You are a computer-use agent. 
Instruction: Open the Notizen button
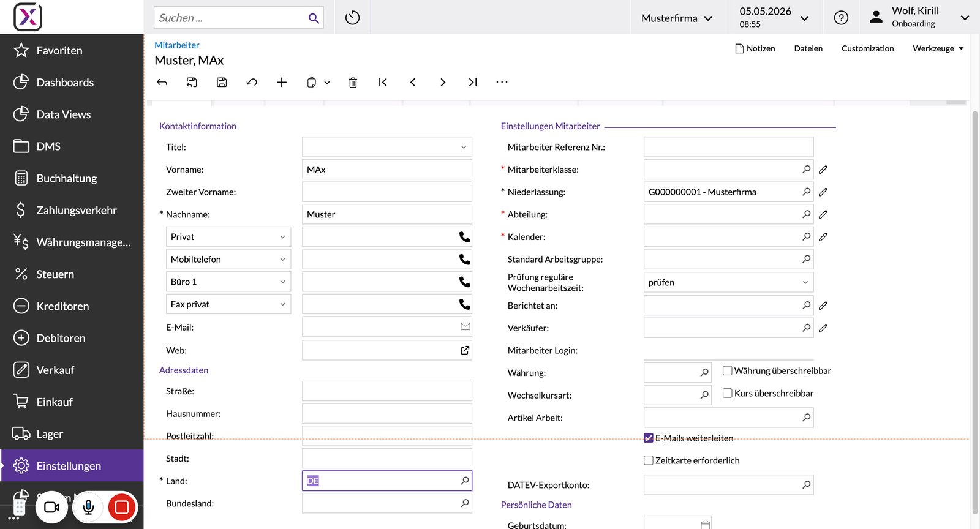[x=755, y=48]
